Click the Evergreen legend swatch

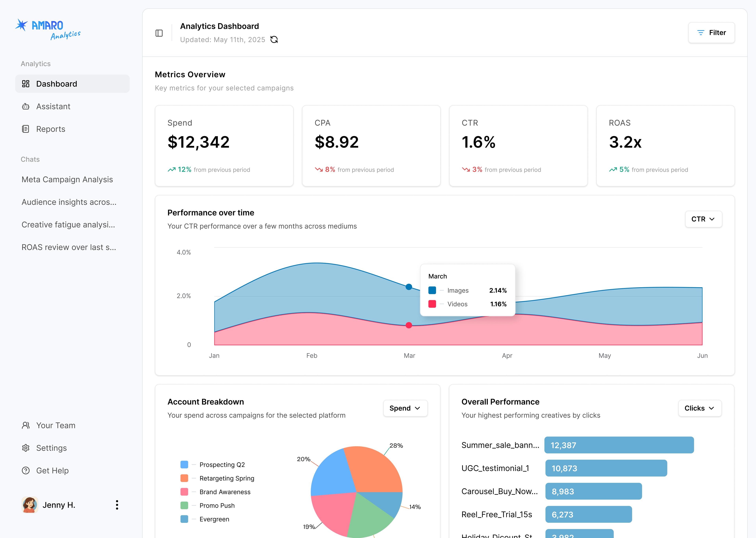pos(184,519)
